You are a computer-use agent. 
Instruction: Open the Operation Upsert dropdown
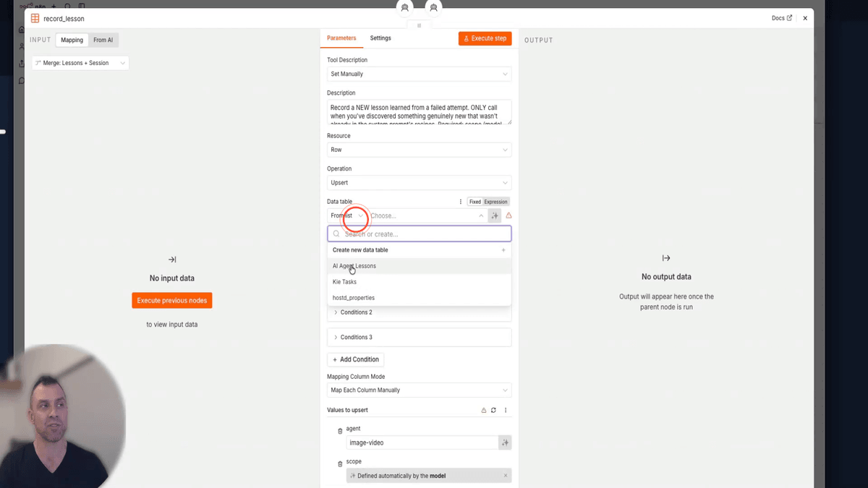pos(419,183)
